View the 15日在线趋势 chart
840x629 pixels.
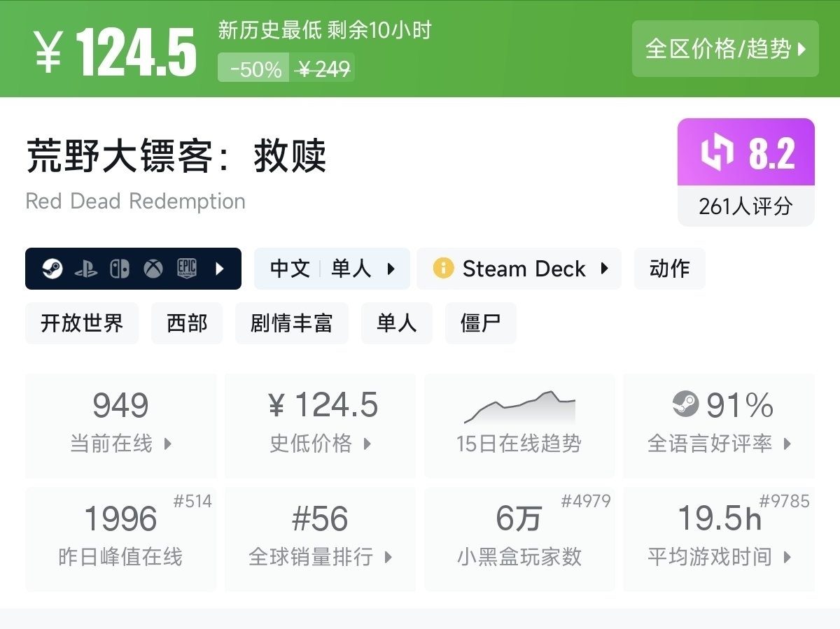point(519,425)
